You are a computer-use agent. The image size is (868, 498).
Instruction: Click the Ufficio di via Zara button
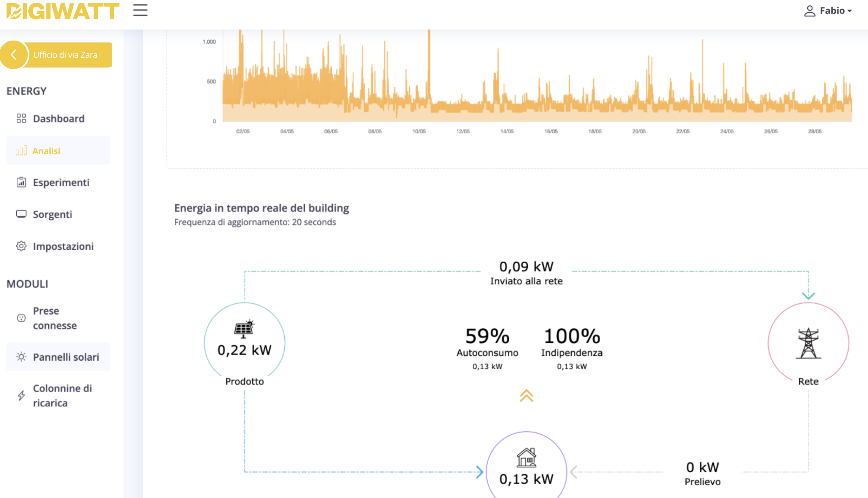tap(65, 55)
